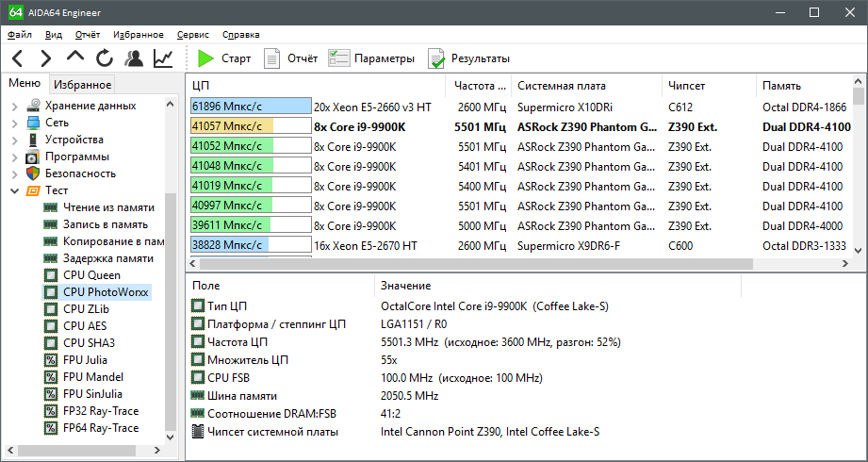Viewport: 868px width, 462px height.
Task: Click the 61896 Мпкс/с result bar
Action: [251, 107]
